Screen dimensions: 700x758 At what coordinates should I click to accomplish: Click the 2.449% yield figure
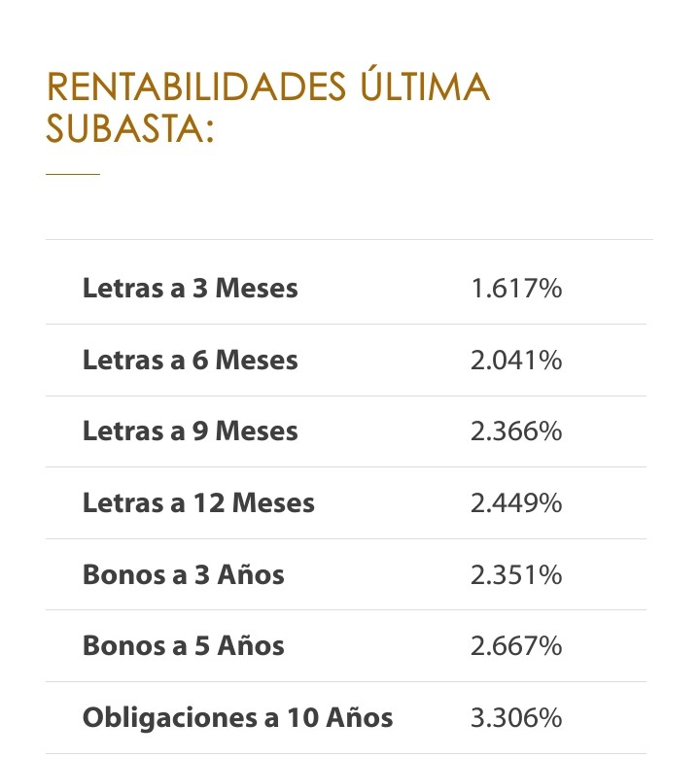point(516,502)
